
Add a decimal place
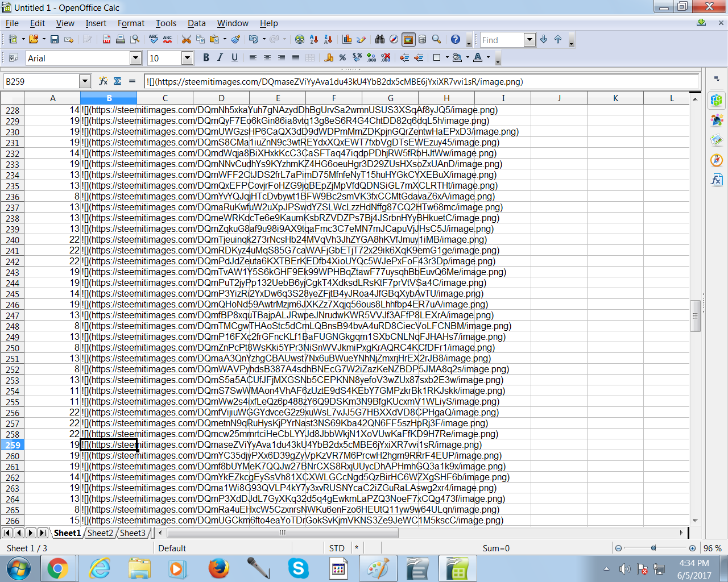click(371, 57)
